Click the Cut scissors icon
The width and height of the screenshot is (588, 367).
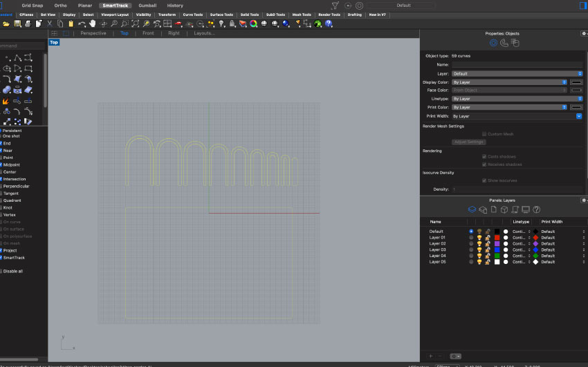(50, 23)
